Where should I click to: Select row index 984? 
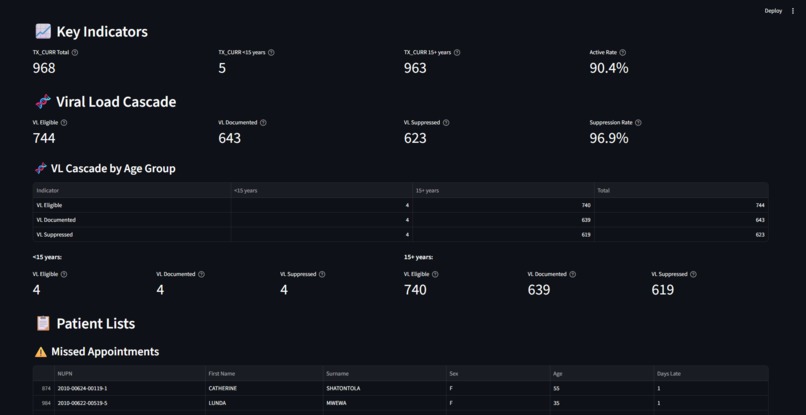[44, 403]
